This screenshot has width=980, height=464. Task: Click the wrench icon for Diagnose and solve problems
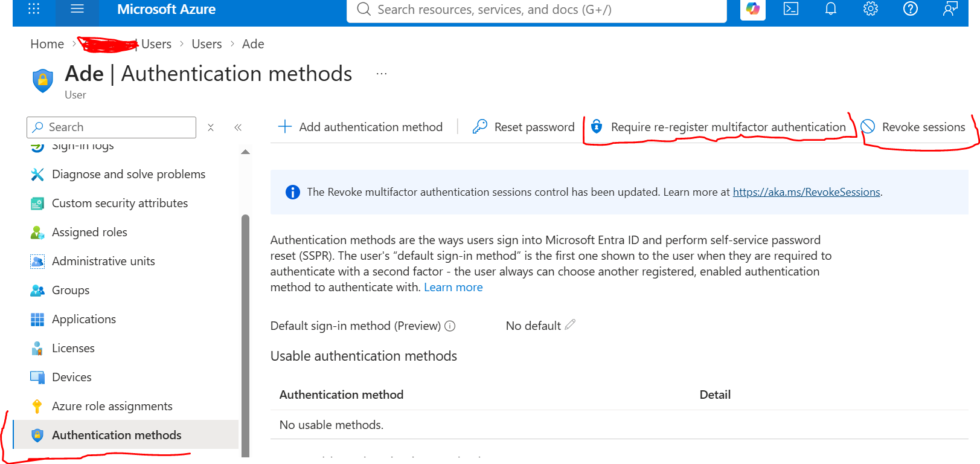[37, 175]
